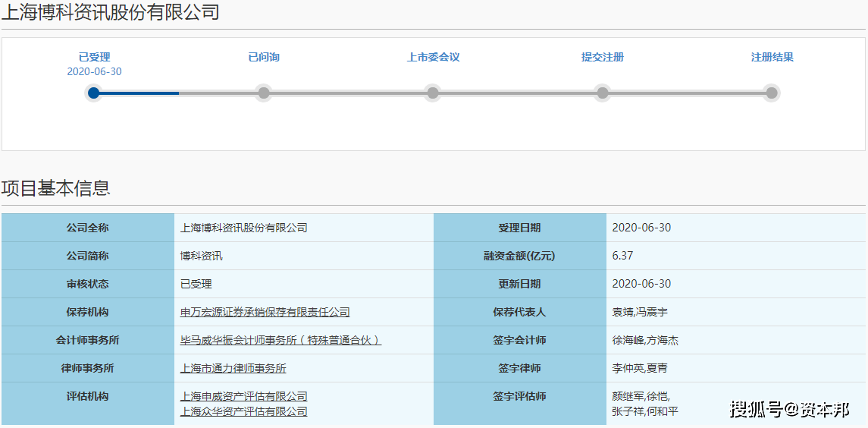Click the 2020-06-30 date under 已受理
Image resolution: width=868 pixels, height=428 pixels.
click(x=95, y=71)
